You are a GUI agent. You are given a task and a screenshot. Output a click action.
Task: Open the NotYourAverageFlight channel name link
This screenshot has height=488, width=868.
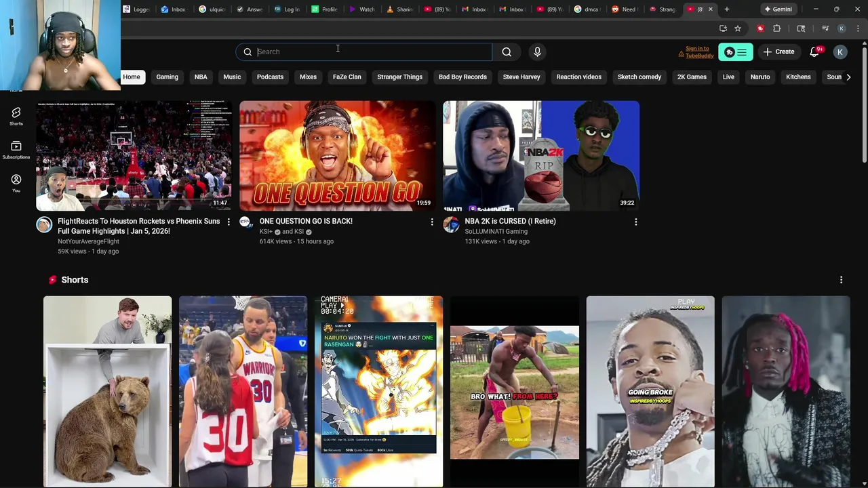[x=88, y=241]
